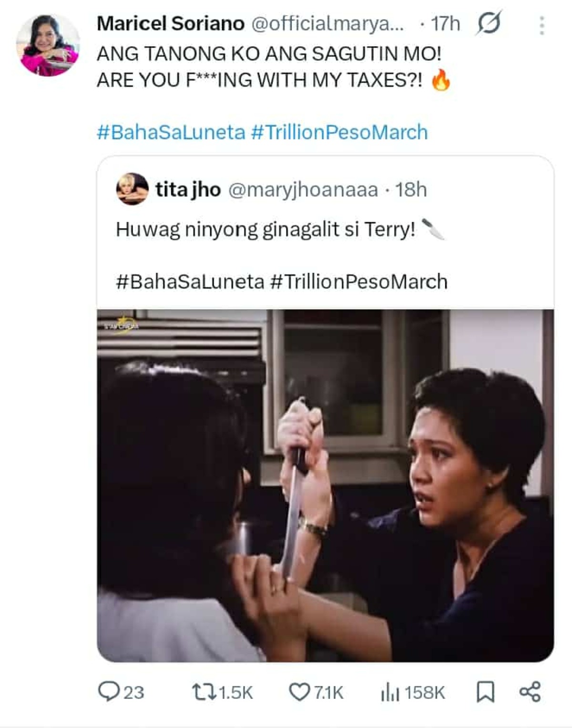Like the tweet with the heart icon
Screen dimensions: 572x728
(x=299, y=692)
